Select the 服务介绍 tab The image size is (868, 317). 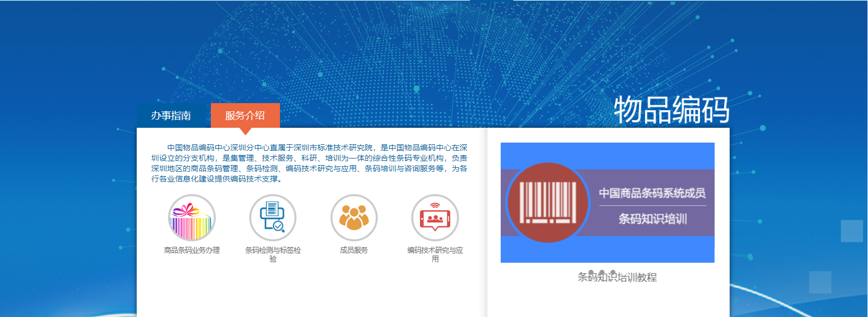(x=245, y=115)
